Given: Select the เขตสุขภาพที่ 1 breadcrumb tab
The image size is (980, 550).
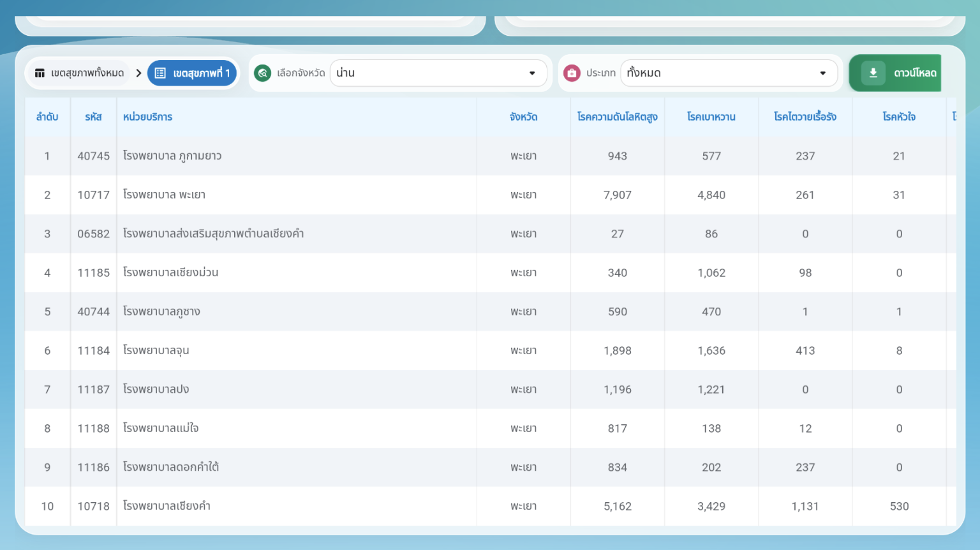Looking at the screenshot, I should click(x=192, y=73).
